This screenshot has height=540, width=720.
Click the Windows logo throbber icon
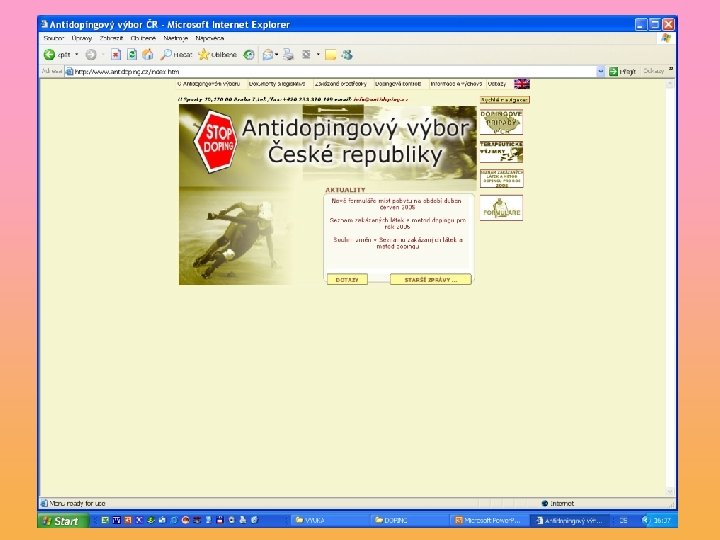(666, 38)
